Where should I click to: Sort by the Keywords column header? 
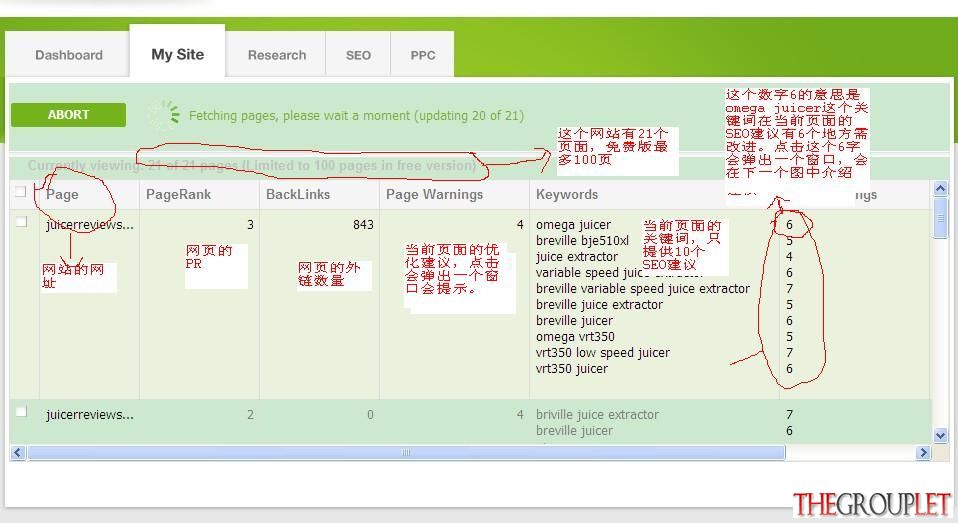click(x=567, y=194)
